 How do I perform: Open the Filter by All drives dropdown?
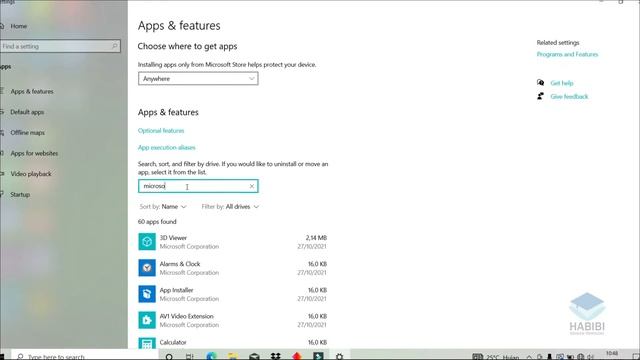tap(230, 207)
